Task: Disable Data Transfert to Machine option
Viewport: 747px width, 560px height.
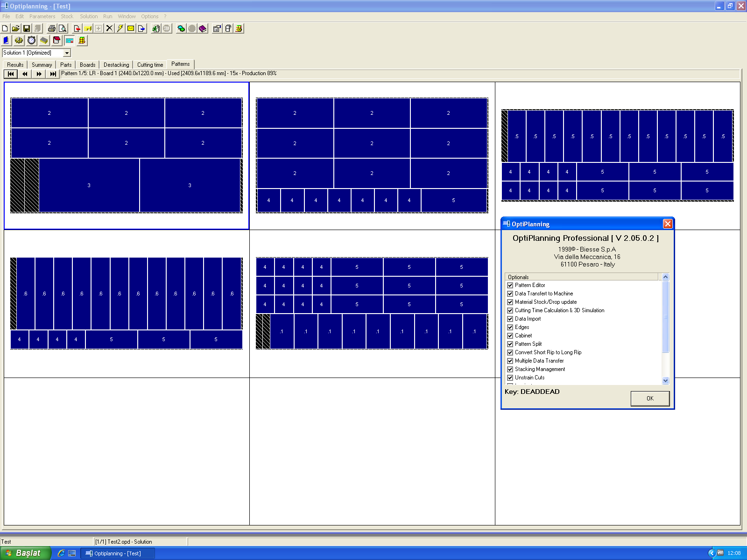Action: pyautogui.click(x=510, y=294)
